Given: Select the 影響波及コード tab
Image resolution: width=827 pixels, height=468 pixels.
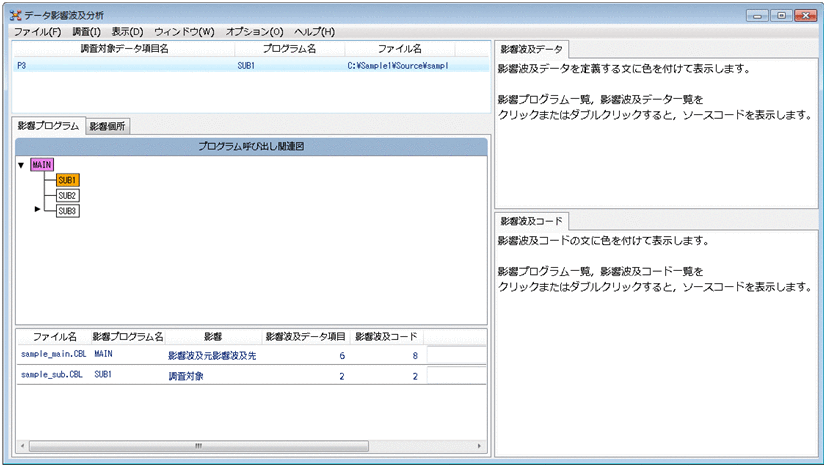Looking at the screenshot, I should 532,222.
